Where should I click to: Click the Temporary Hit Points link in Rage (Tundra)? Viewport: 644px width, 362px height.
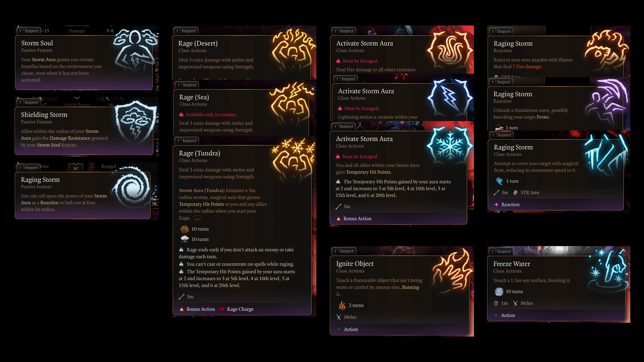coord(201,204)
